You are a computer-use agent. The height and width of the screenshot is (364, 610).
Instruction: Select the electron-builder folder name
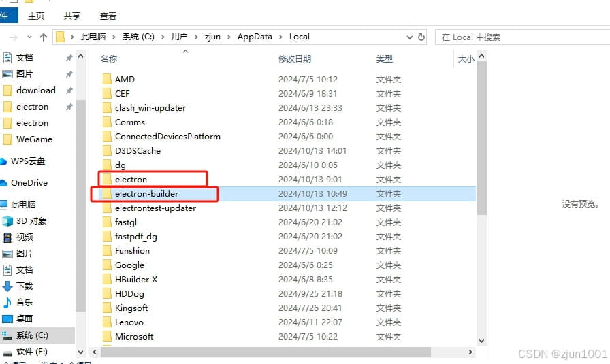146,194
